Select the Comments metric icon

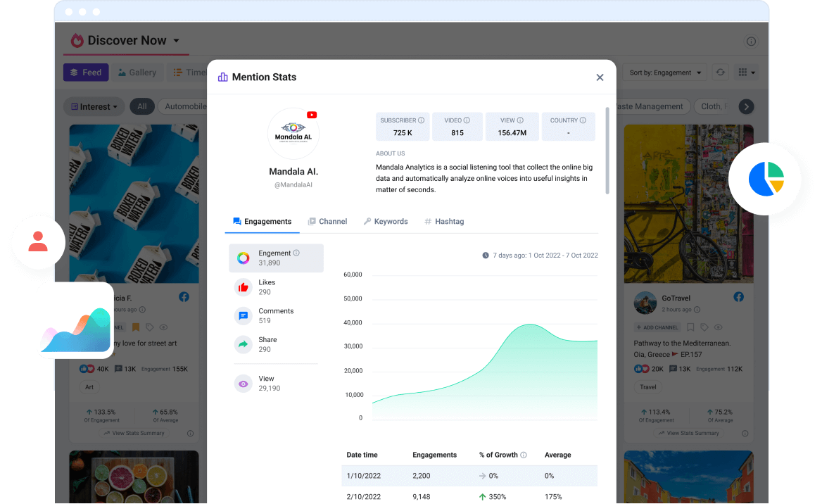coord(244,316)
